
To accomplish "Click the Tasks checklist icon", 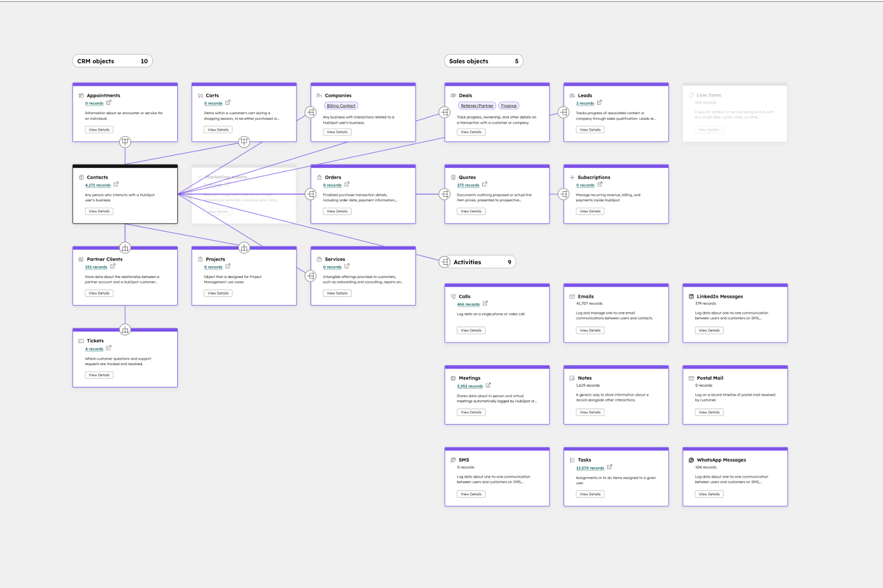I will 572,459.
